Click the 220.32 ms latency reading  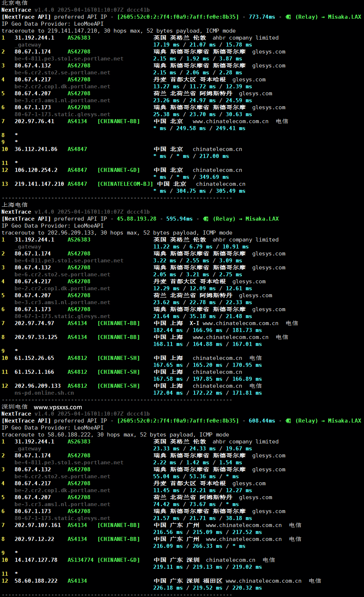[247, 588]
